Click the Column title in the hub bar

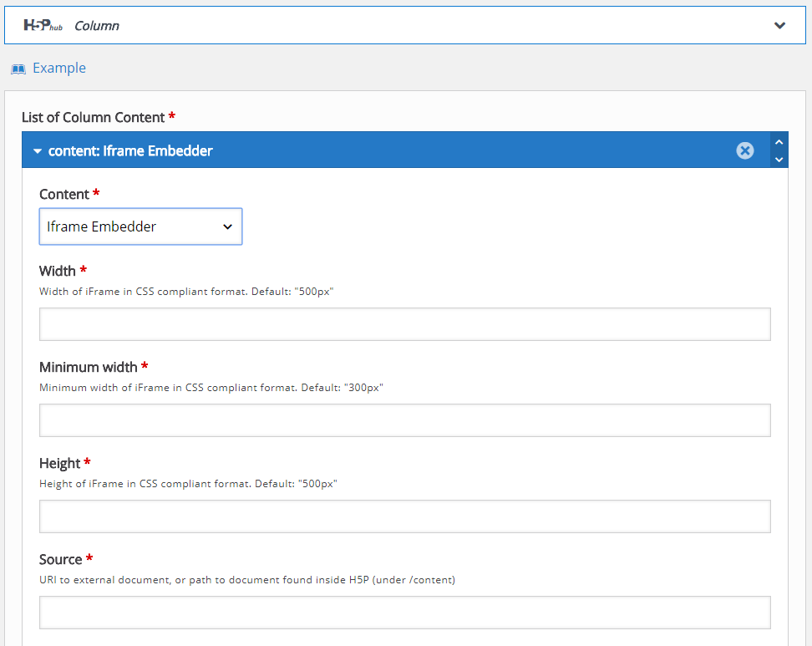[x=96, y=25]
